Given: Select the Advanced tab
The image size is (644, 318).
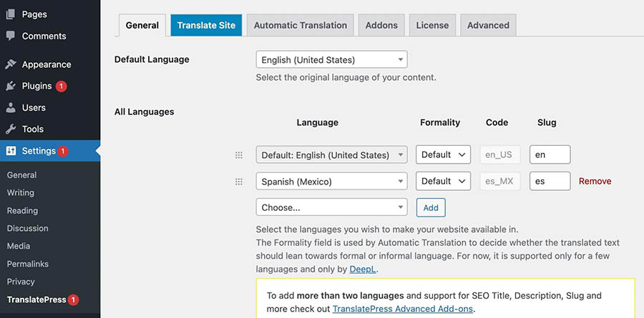Looking at the screenshot, I should (487, 25).
